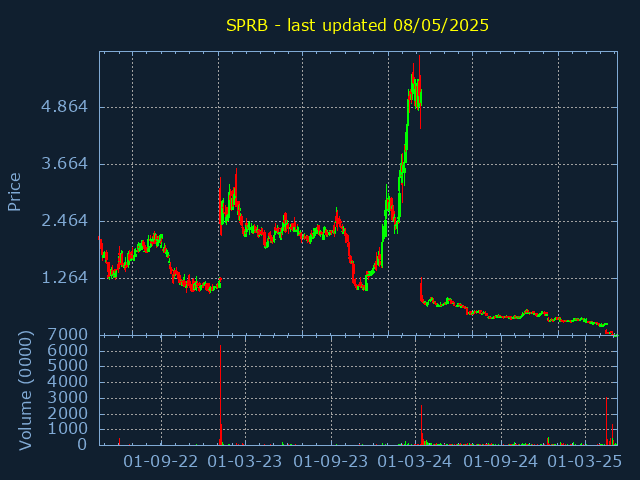Click the 2000 volume axis label
This screenshot has width=640, height=480.
tap(67, 413)
